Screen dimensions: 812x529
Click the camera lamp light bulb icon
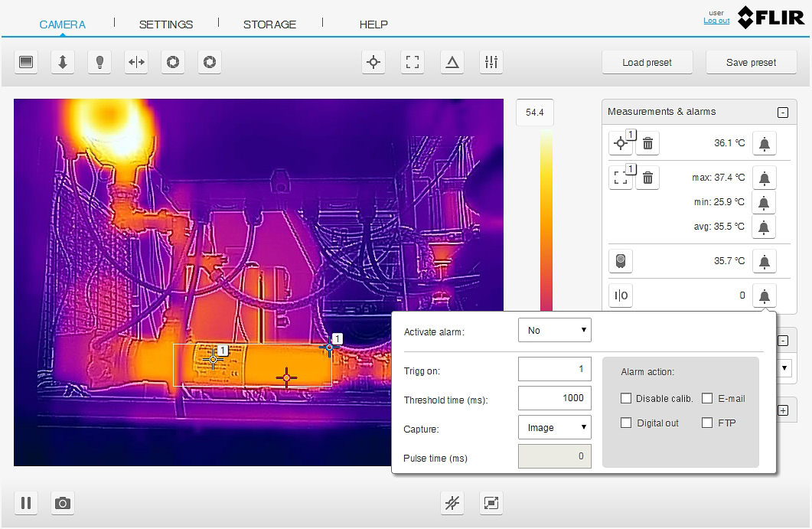[x=99, y=63]
